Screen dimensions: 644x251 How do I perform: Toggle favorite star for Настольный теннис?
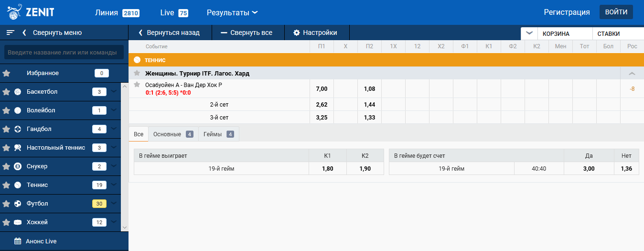tap(6, 148)
